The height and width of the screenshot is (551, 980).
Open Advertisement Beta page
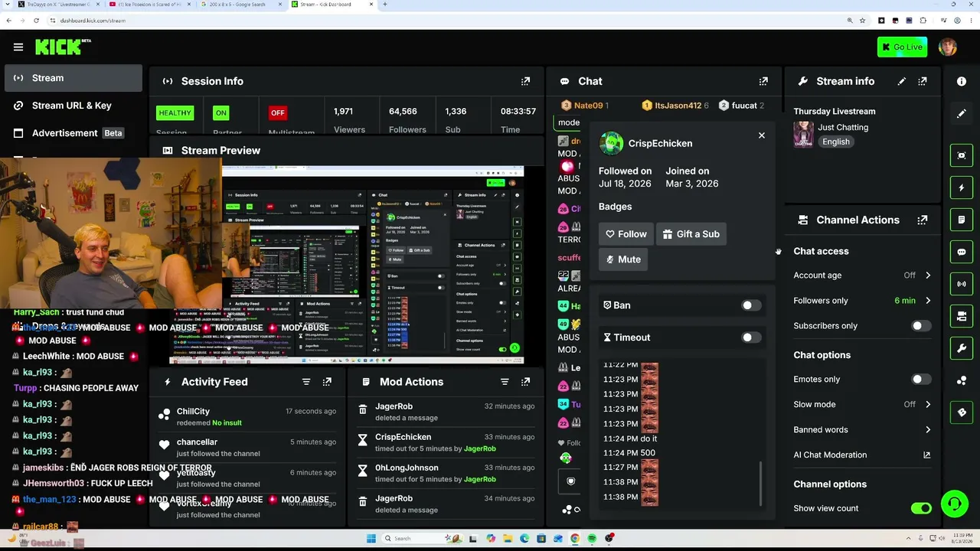73,133
